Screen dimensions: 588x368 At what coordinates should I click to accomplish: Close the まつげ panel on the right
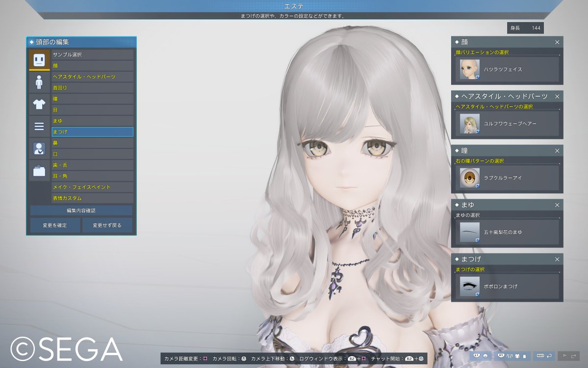click(x=557, y=259)
